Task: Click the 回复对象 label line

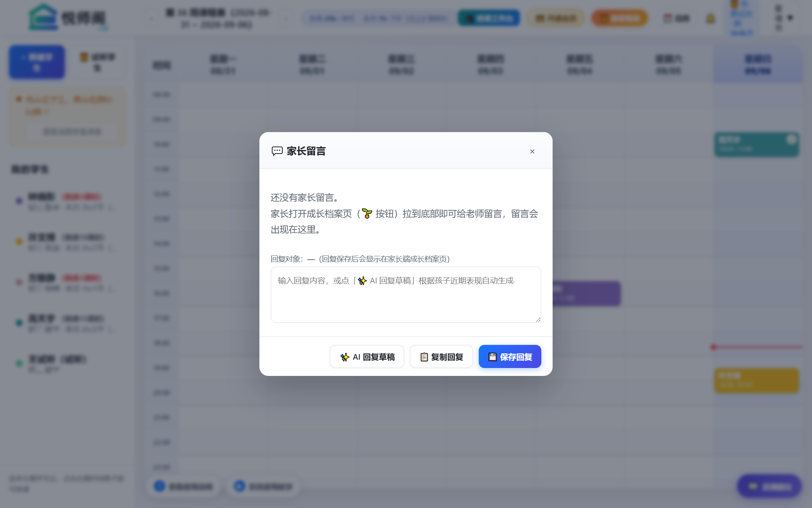Action: click(360, 259)
